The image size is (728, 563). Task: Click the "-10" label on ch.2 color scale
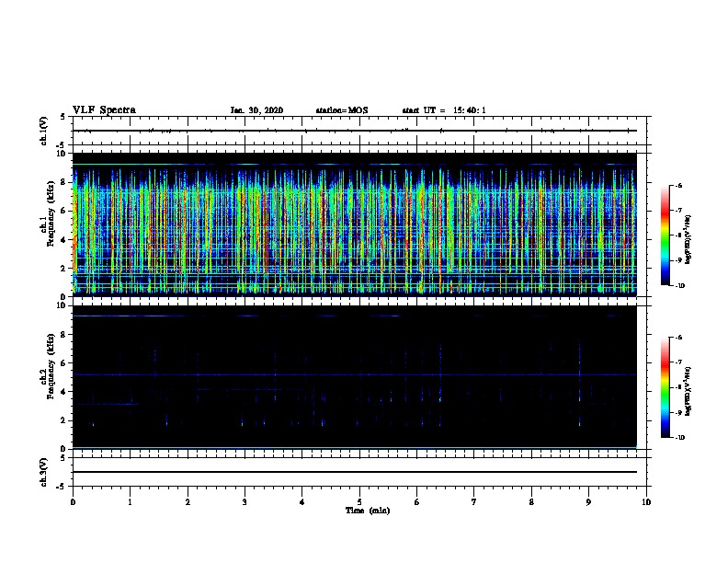(679, 437)
